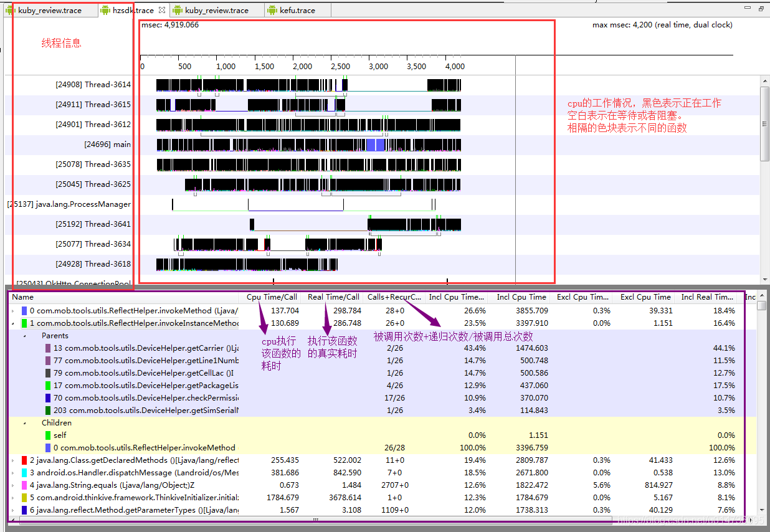Click the msec: 4,919.066 readout
The image size is (770, 532).
170,25
